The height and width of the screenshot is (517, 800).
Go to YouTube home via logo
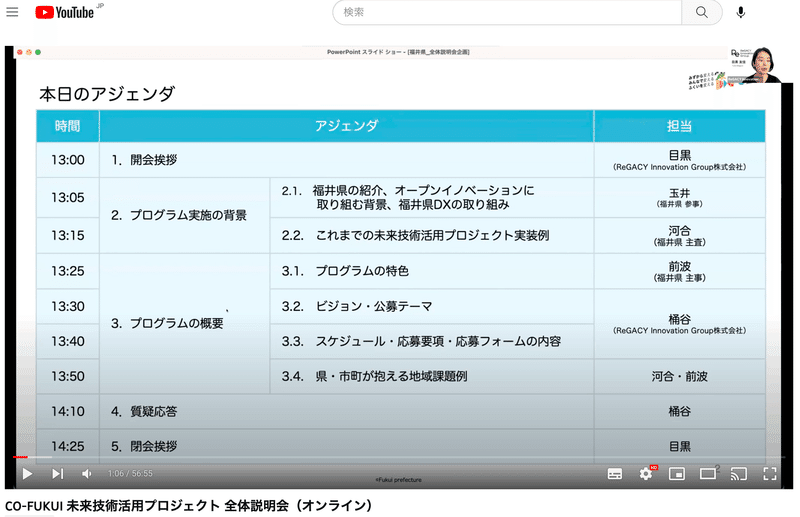click(x=64, y=12)
